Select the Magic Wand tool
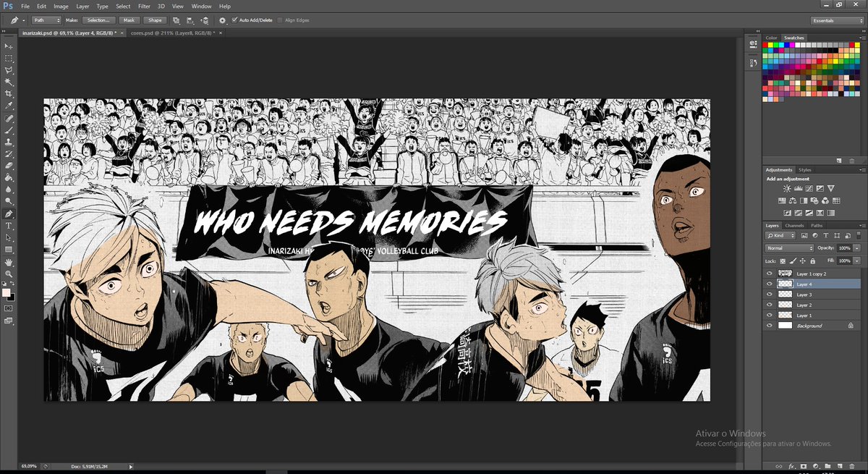 pos(9,82)
